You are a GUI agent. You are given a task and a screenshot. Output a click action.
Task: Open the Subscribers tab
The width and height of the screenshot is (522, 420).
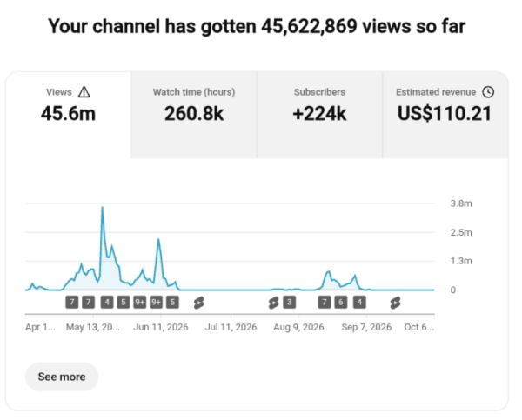(x=319, y=115)
